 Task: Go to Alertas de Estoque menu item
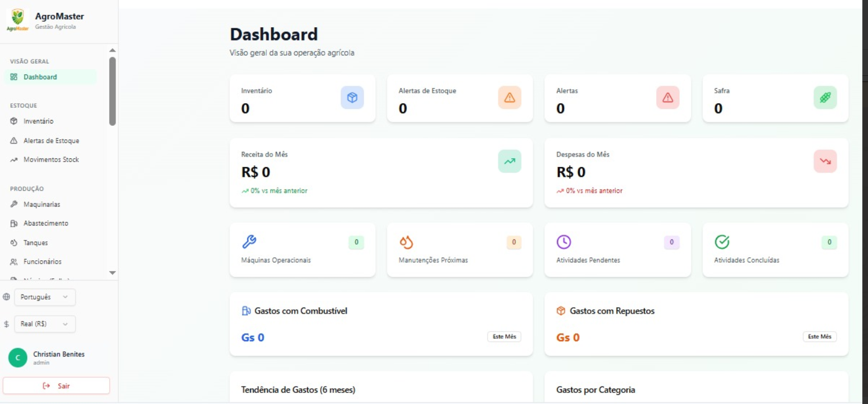coord(51,141)
